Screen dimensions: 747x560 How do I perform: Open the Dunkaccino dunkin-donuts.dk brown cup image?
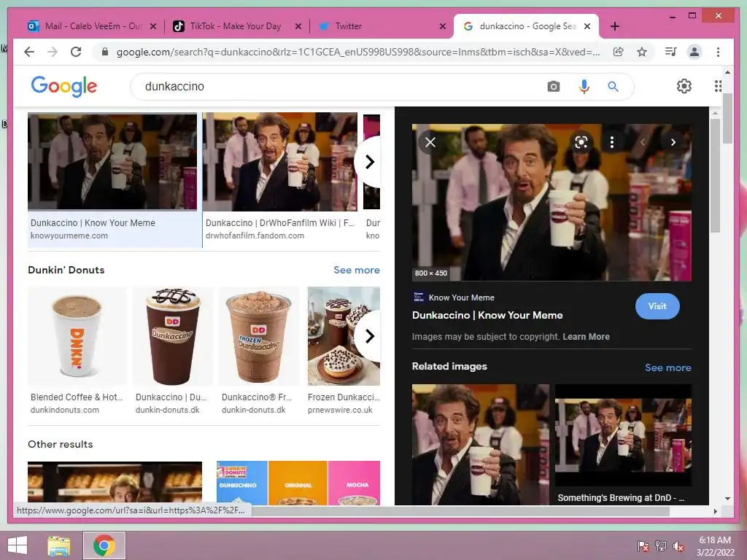click(x=173, y=335)
